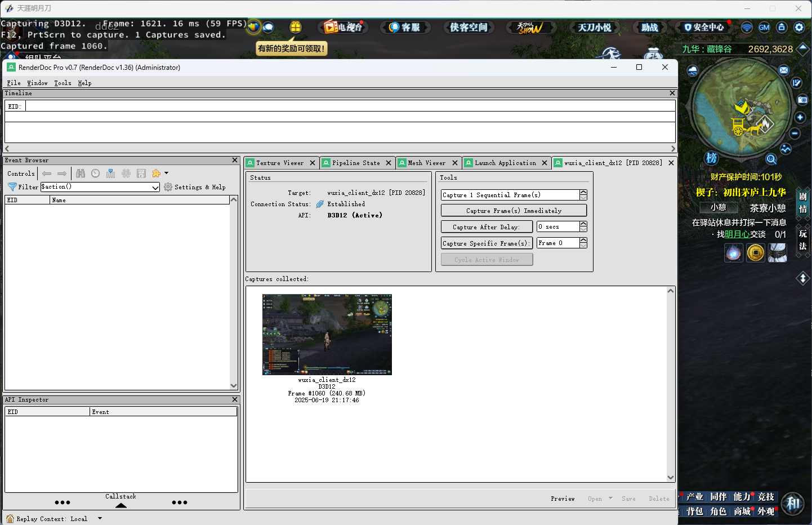The width and height of the screenshot is (812, 525).
Task: Click the lock icon in game top bar
Action: click(782, 27)
